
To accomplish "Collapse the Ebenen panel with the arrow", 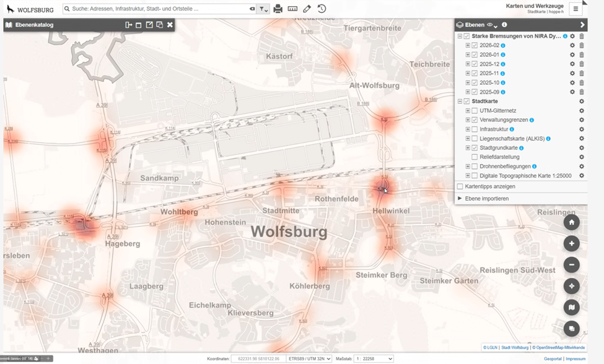I will pyautogui.click(x=582, y=25).
